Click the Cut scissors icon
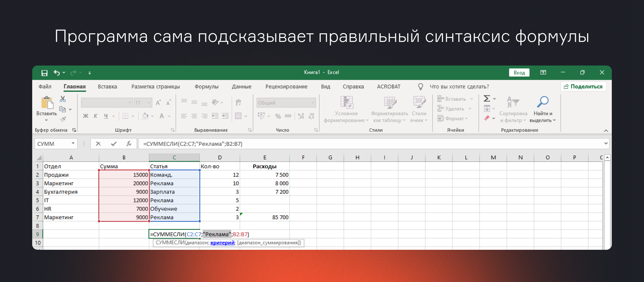The height and width of the screenshot is (282, 644). 63,99
